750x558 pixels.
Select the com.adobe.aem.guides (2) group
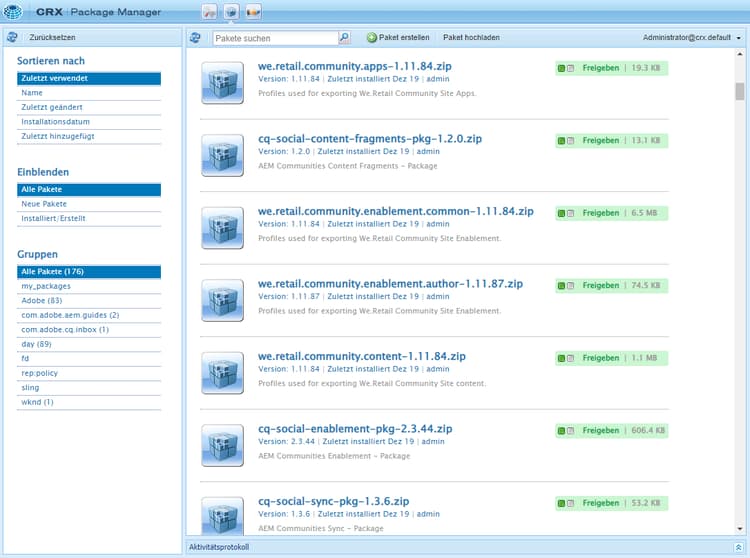tap(89, 315)
